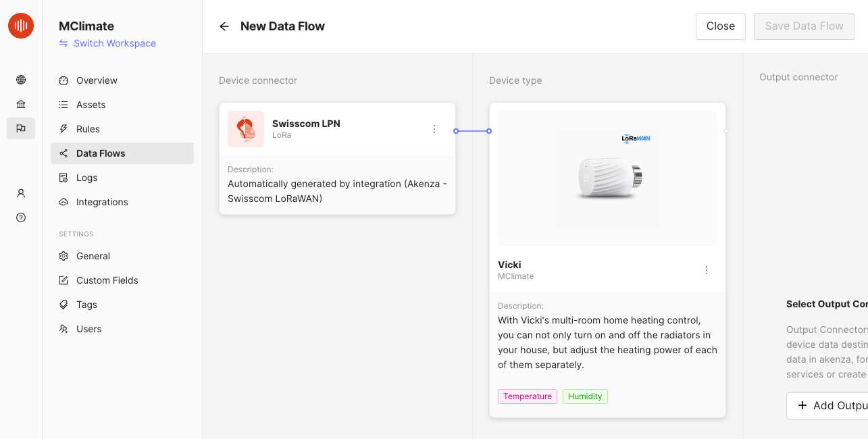The image size is (868, 439).
Task: Click the Swisscom LPN description text
Action: (337, 191)
